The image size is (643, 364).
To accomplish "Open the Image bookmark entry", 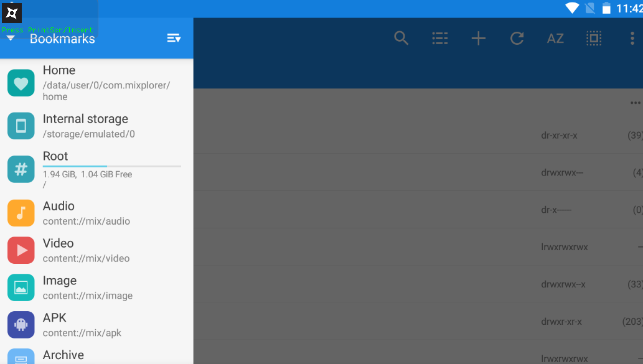I will point(87,287).
